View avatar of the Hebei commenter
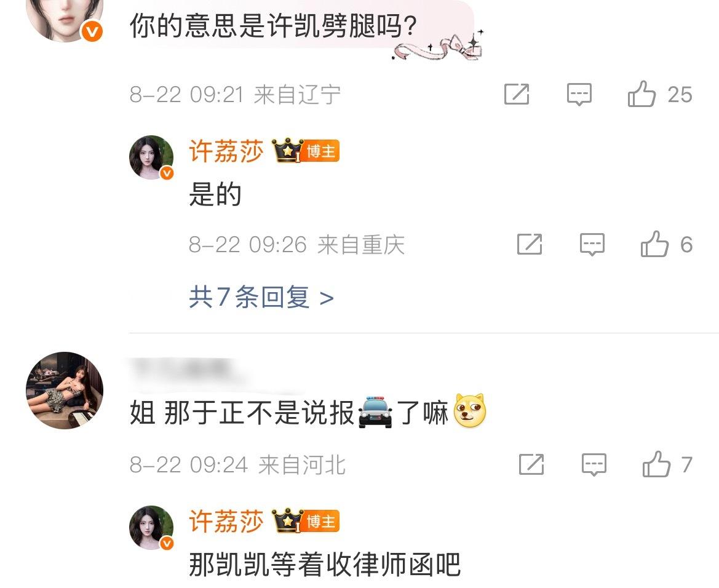 coord(65,391)
